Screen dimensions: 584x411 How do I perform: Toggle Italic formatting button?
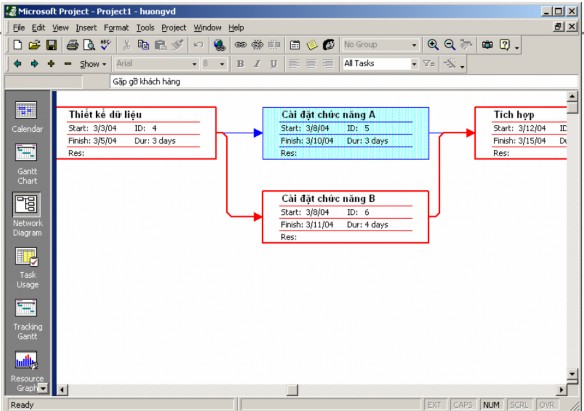(257, 64)
